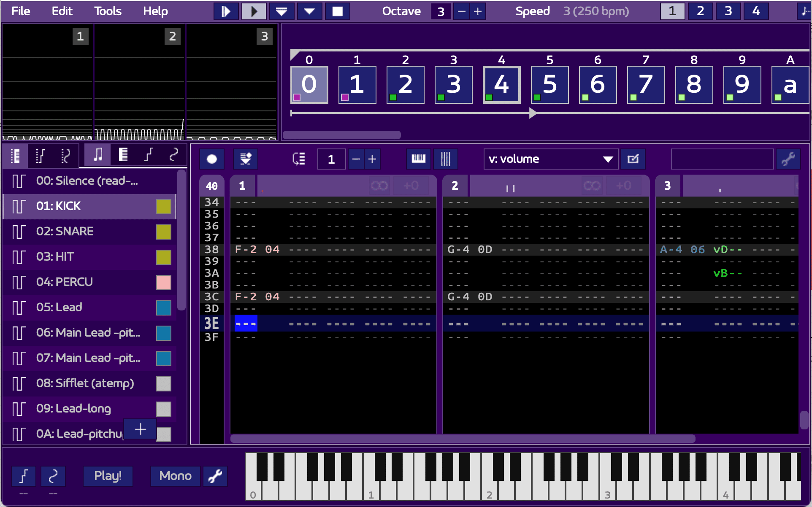The image size is (812, 507).
Task: Select position 4 in the linker
Action: tap(502, 84)
